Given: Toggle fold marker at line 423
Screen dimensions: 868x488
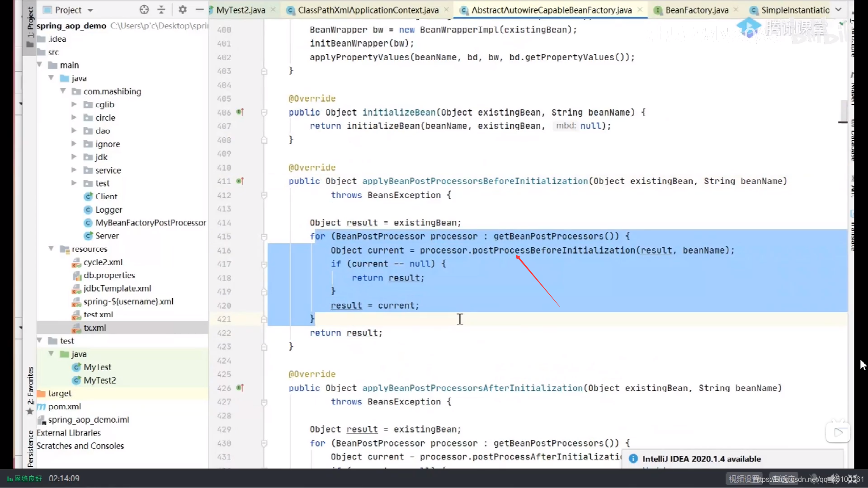Looking at the screenshot, I should [x=264, y=347].
